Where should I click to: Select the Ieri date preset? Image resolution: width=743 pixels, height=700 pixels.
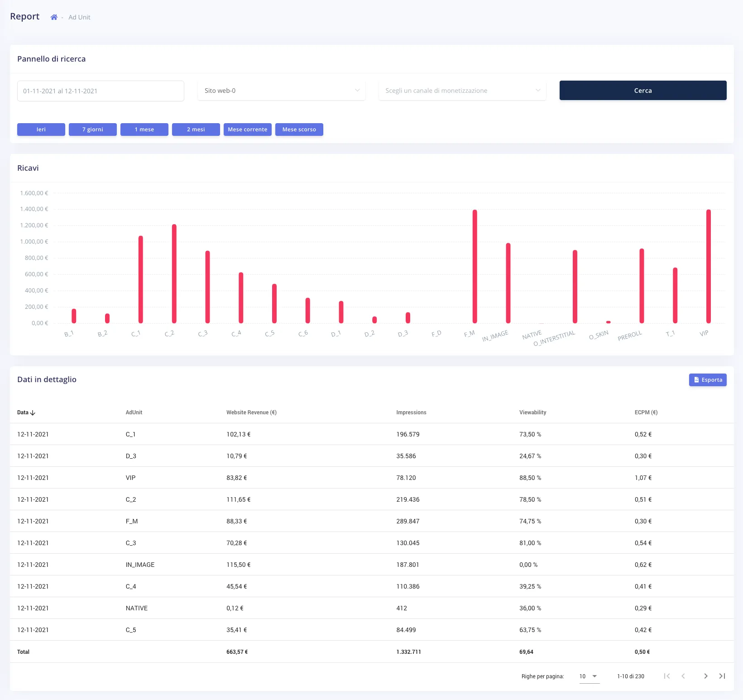pos(41,129)
